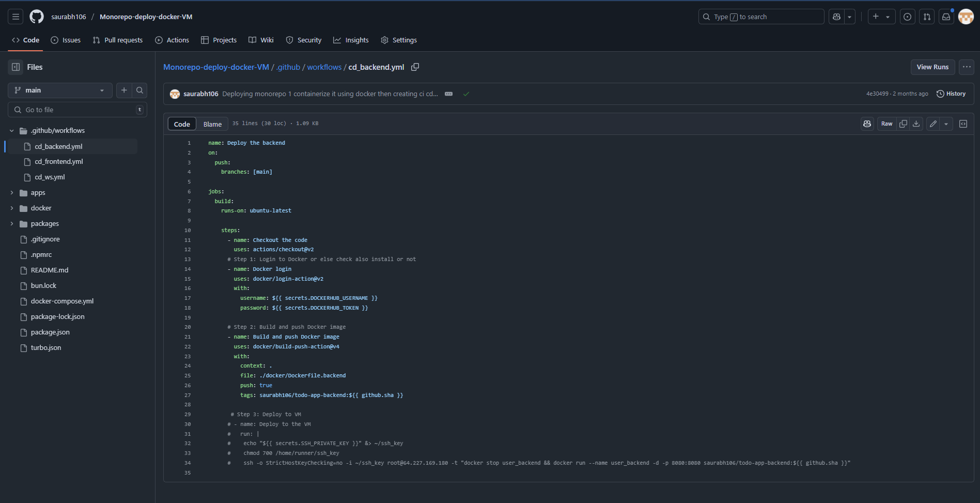Open the Projects tab

coord(219,40)
